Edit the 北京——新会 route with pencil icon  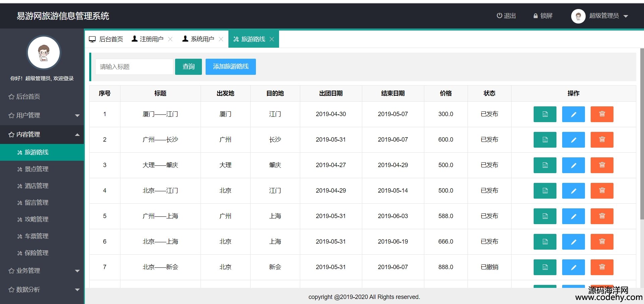coord(573,267)
